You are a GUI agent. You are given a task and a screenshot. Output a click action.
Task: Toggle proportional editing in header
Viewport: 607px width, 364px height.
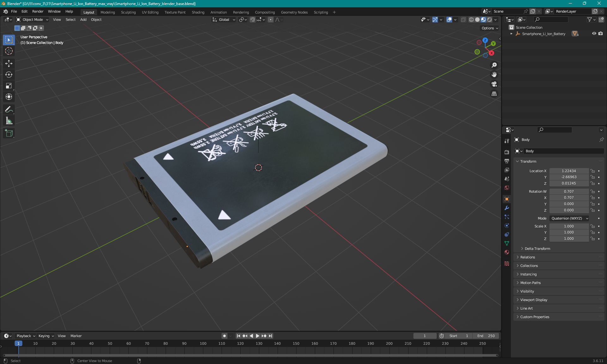click(271, 20)
